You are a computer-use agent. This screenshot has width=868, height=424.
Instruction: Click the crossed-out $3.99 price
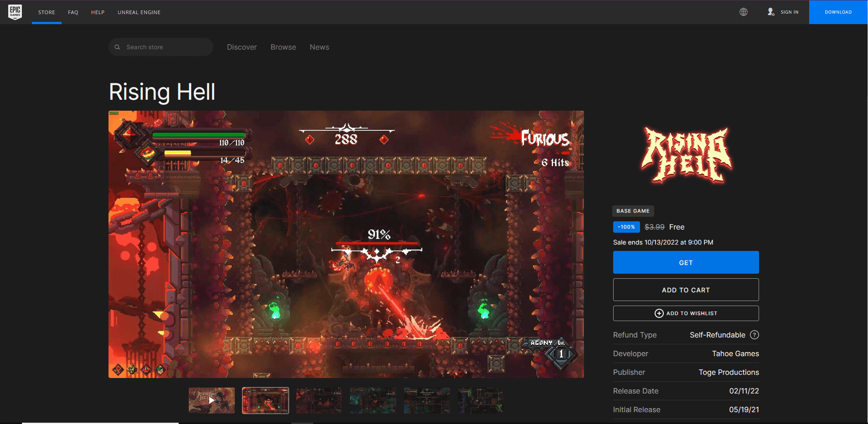point(654,227)
